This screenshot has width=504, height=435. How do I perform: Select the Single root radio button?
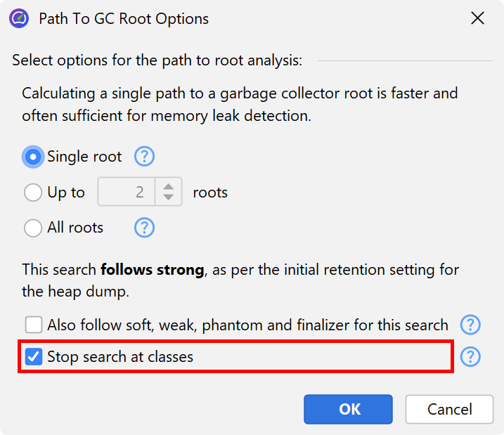[x=33, y=157]
